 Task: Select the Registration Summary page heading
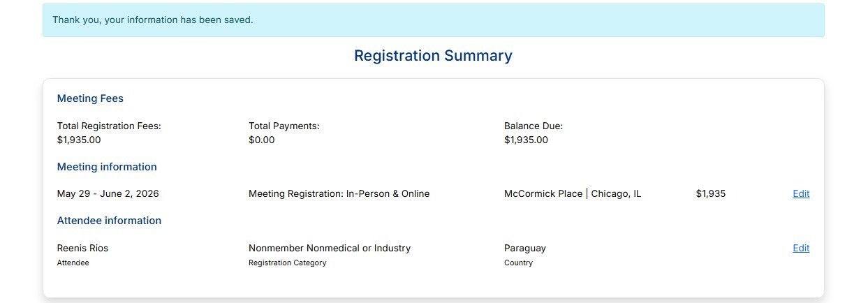(433, 56)
